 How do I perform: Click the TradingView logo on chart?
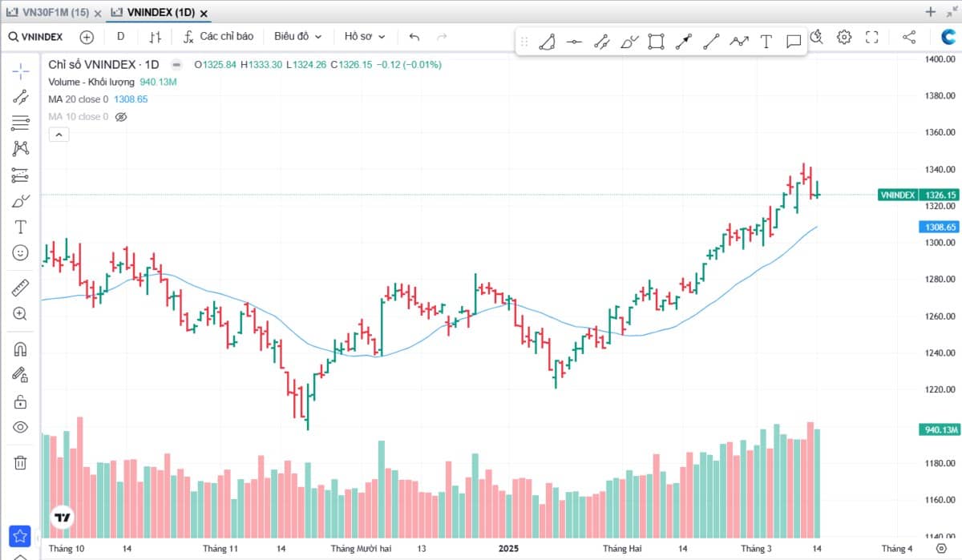[63, 518]
